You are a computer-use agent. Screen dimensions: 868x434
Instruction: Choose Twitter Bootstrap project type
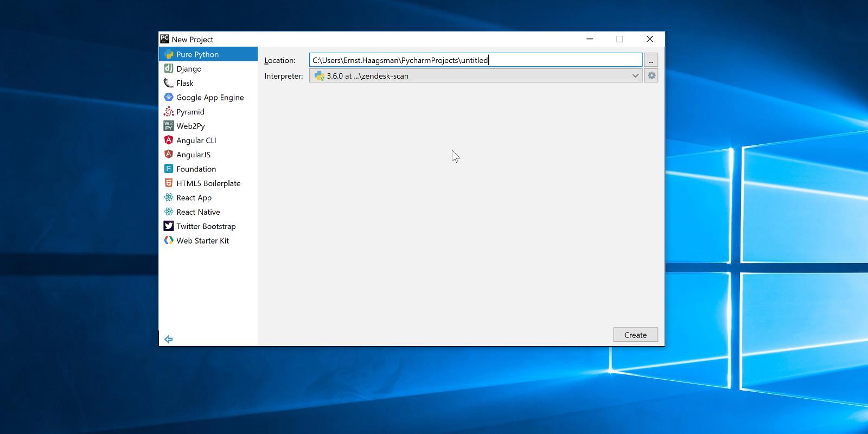pos(208,226)
